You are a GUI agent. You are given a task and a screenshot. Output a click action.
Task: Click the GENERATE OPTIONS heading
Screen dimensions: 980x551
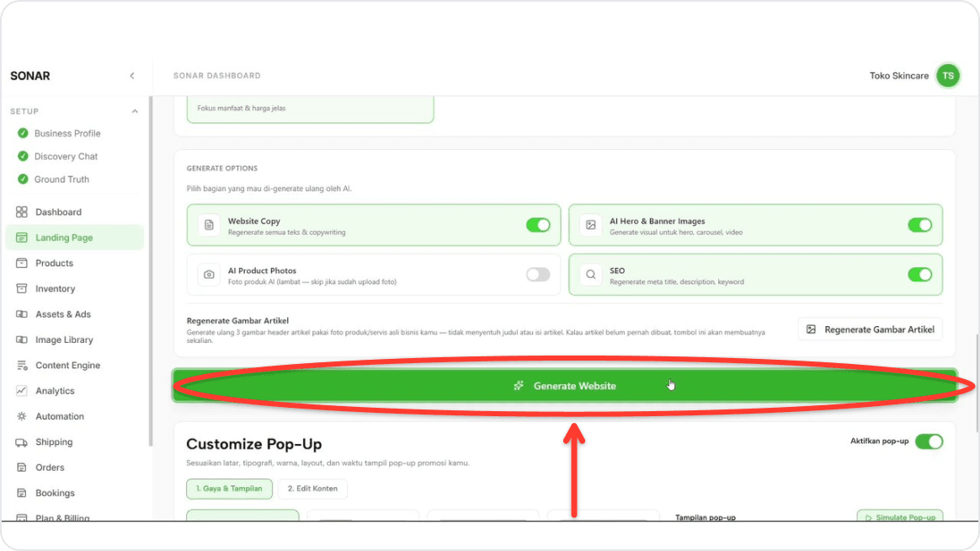222,169
